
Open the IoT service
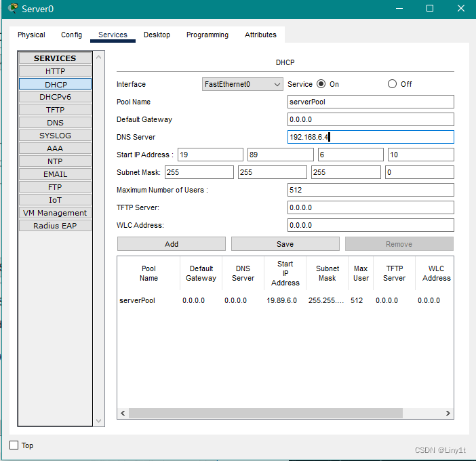[55, 200]
